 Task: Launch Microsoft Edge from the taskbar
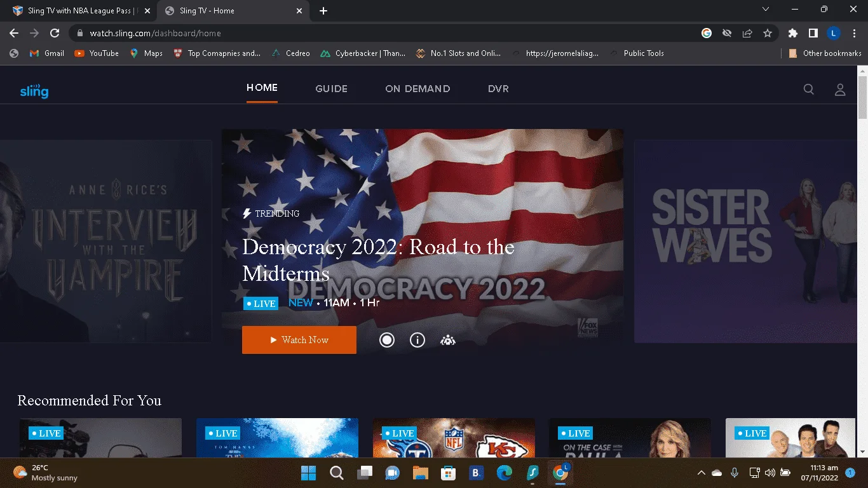pos(504,473)
